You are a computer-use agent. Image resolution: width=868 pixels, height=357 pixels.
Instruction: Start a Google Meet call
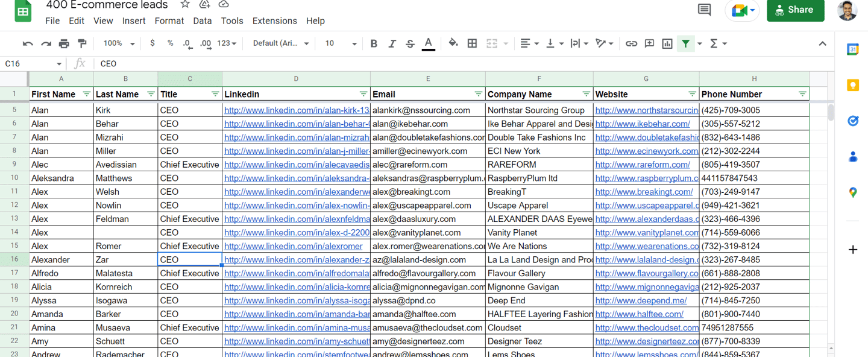(x=743, y=10)
